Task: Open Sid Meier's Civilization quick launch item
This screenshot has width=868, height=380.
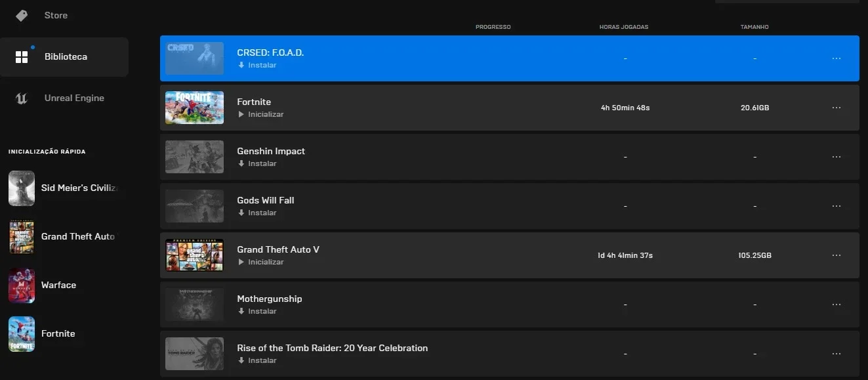Action: [x=63, y=188]
